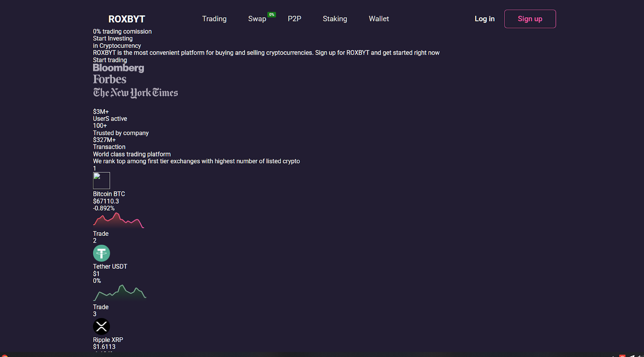
Task: Click the ROXBYT platform description sentence
Action: [266, 53]
